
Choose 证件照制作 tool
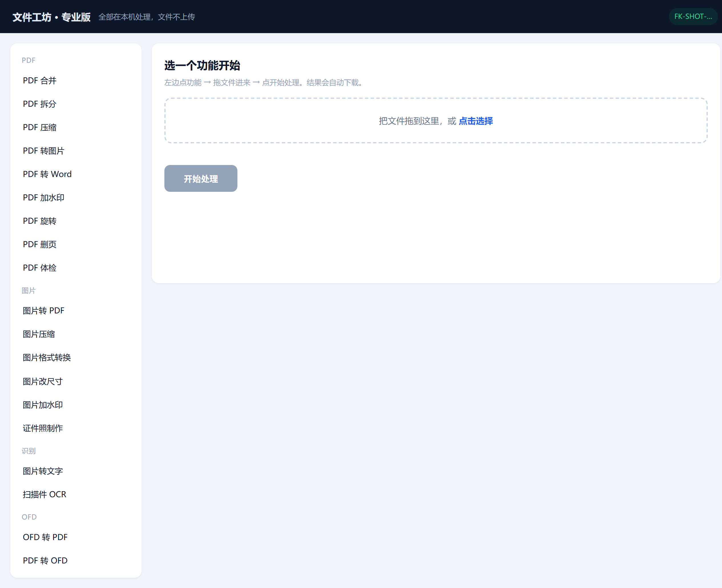click(76, 428)
